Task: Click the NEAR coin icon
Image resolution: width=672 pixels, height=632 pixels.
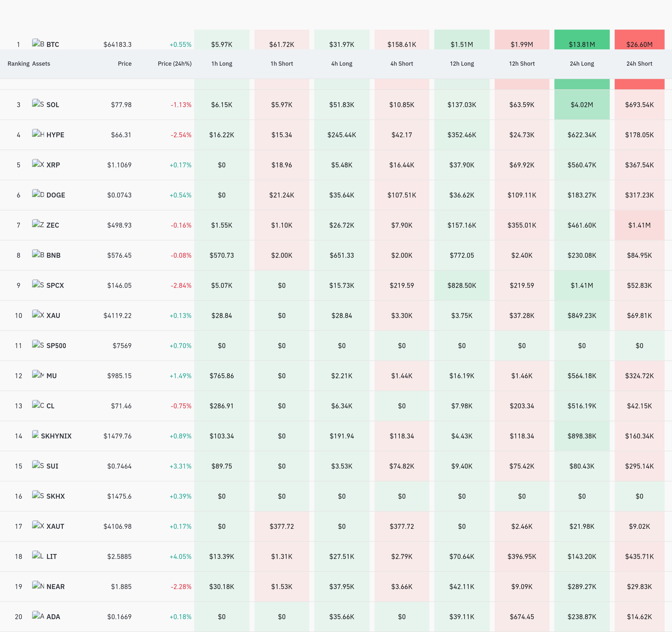Action: (38, 585)
